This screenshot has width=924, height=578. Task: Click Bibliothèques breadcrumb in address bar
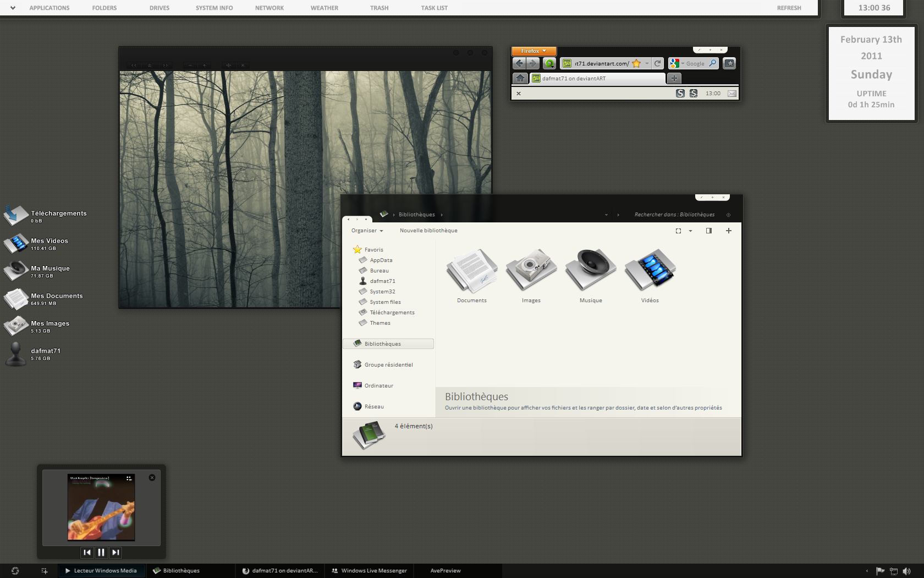tap(416, 215)
